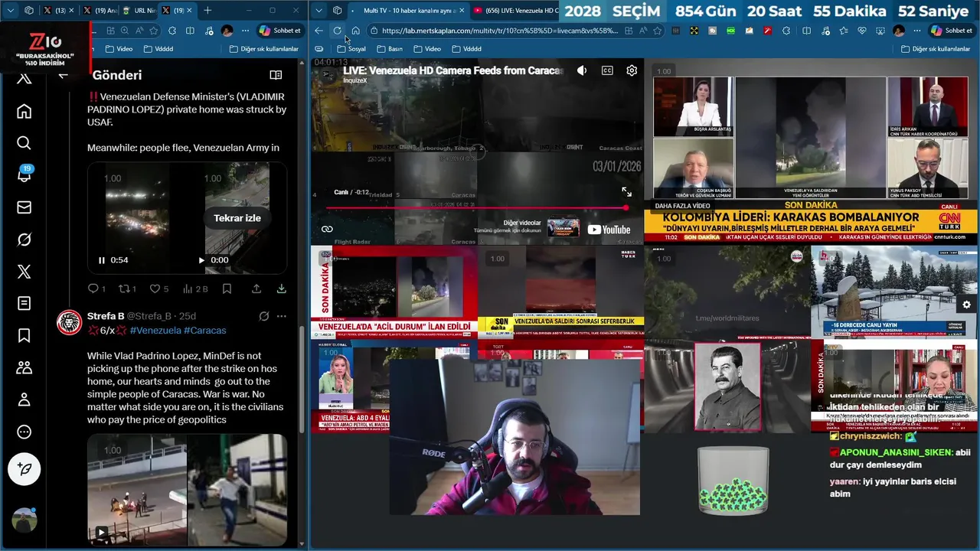Open Video folder in left bookmarks bar
The height and width of the screenshot is (551, 980).
click(x=119, y=49)
